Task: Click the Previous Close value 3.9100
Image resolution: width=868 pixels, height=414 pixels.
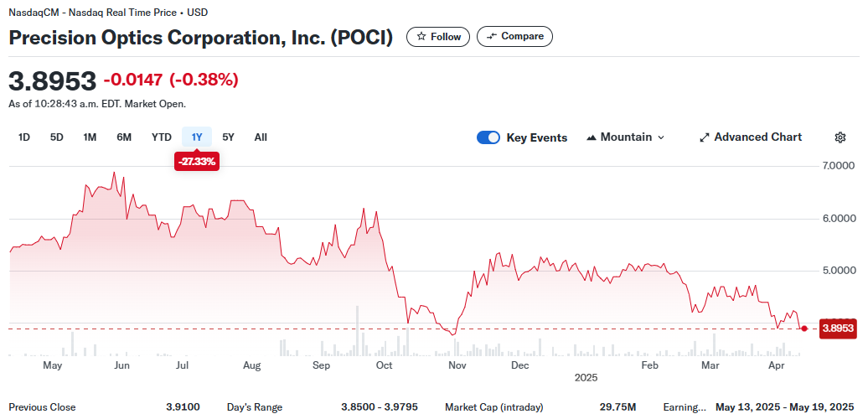Action: click(x=183, y=407)
